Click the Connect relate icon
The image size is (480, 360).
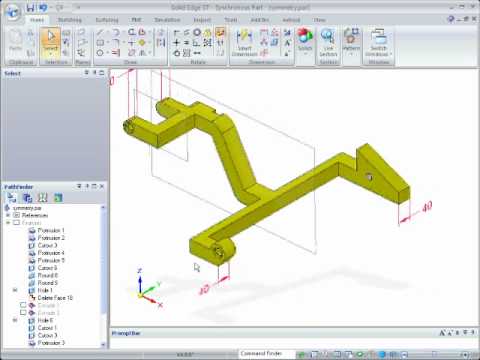click(177, 32)
